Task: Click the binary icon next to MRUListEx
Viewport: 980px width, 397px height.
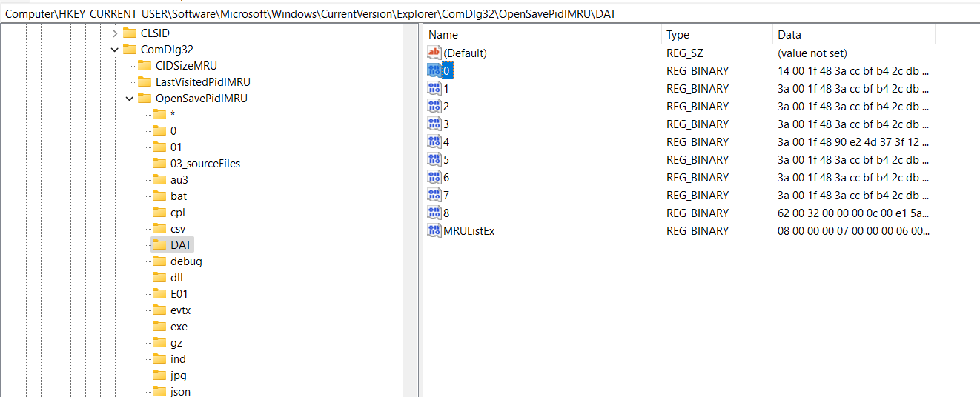Action: click(434, 230)
